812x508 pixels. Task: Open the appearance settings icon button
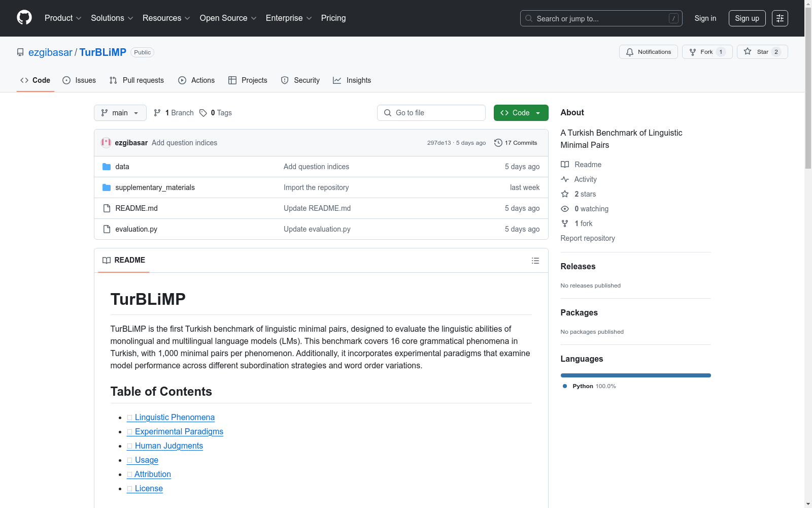[780, 18]
